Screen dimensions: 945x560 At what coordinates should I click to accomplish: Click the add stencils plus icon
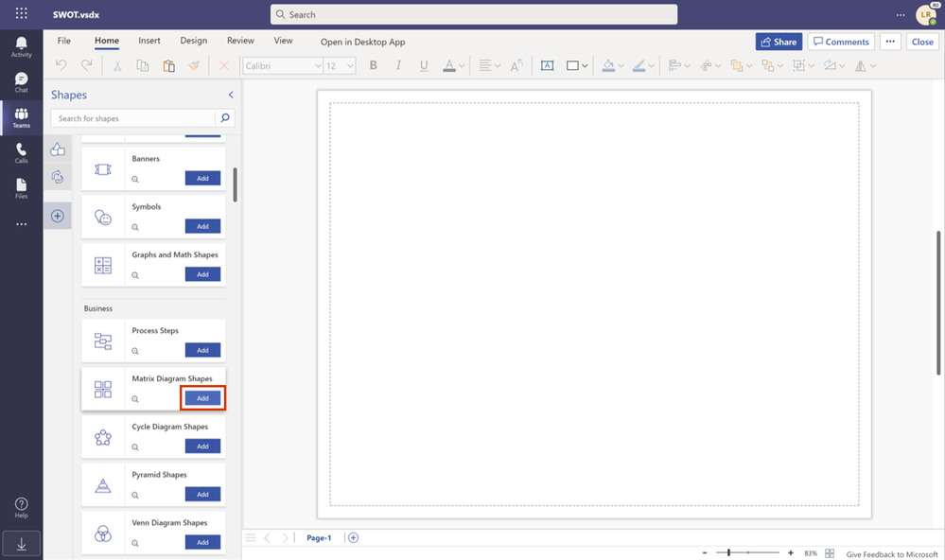click(58, 216)
